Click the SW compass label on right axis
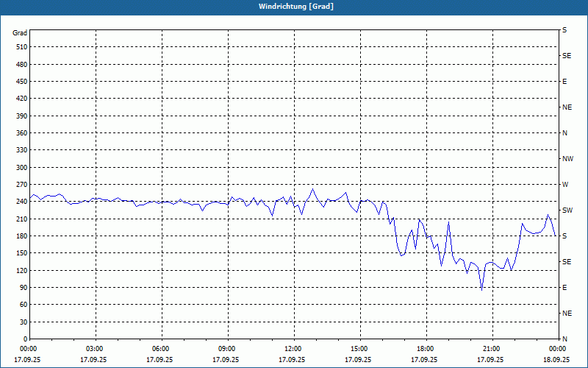The height and width of the screenshot is (368, 588). (567, 210)
